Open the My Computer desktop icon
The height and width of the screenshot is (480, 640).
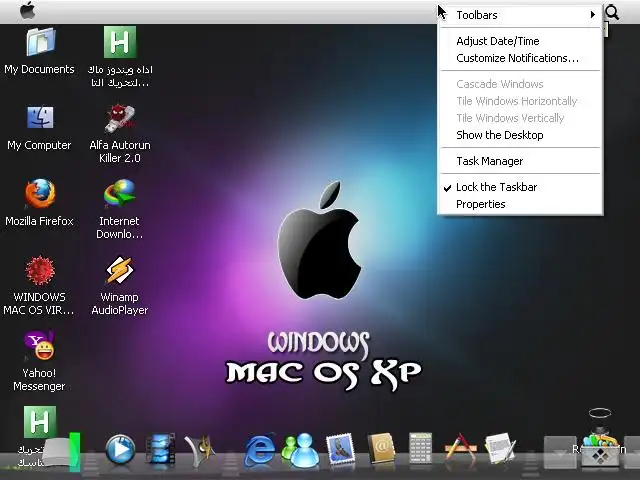(x=40, y=118)
